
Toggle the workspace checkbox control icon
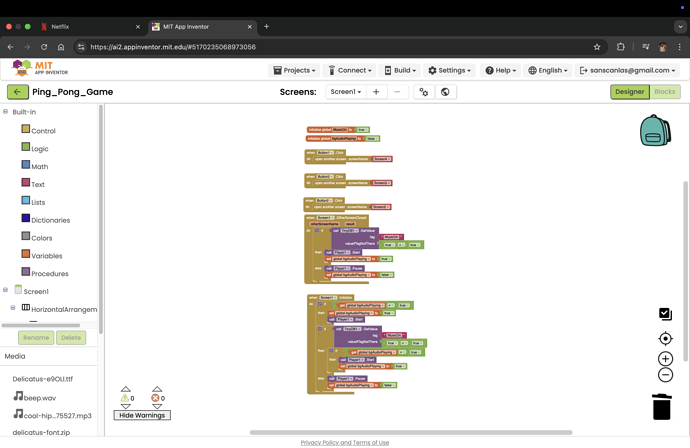pos(665,314)
